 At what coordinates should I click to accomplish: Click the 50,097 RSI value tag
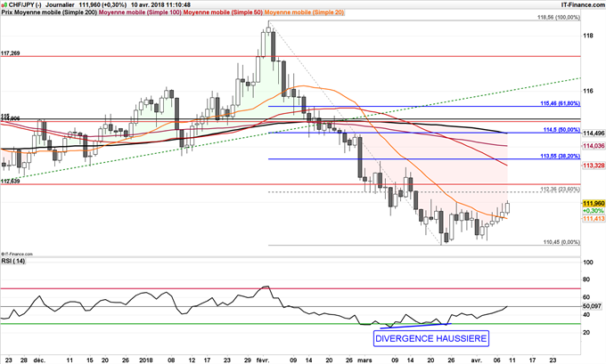click(x=593, y=306)
